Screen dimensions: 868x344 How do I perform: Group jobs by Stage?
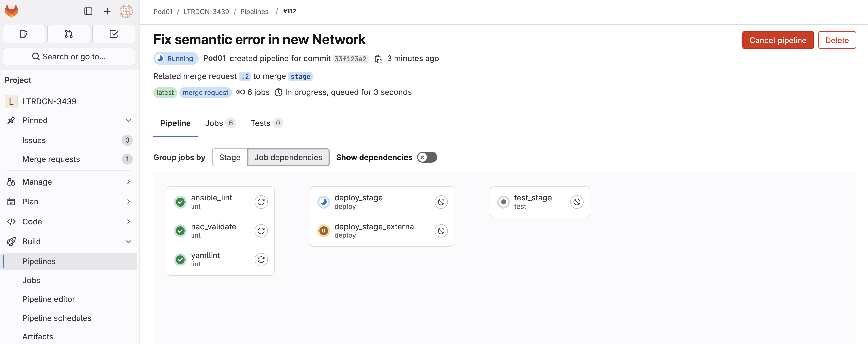coord(229,157)
